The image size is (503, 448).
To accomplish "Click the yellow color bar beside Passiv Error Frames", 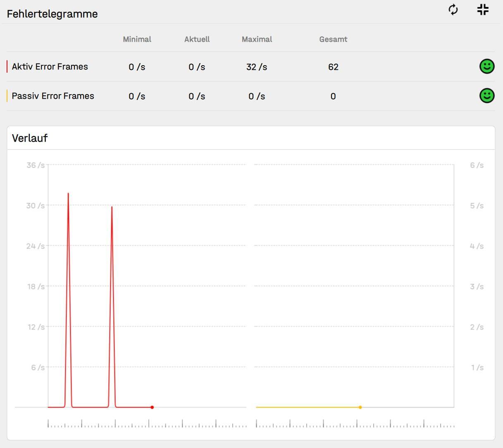I will click(x=7, y=96).
